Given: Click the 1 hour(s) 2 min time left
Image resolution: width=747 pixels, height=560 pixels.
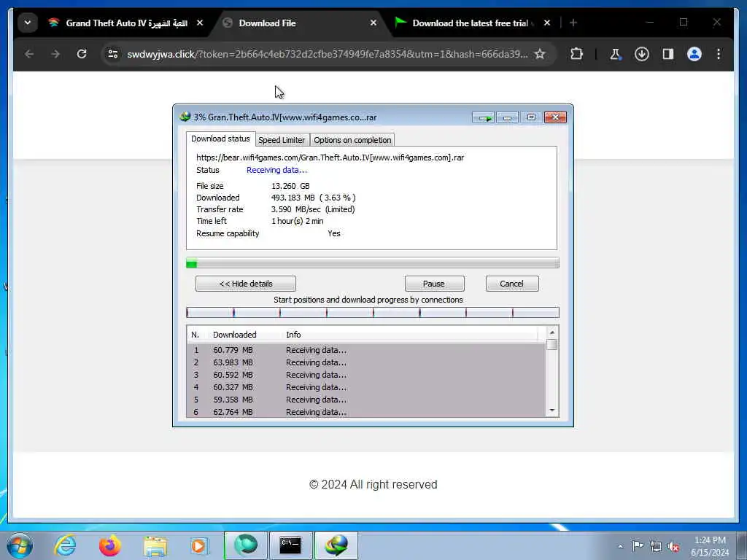Looking at the screenshot, I should point(298,221).
